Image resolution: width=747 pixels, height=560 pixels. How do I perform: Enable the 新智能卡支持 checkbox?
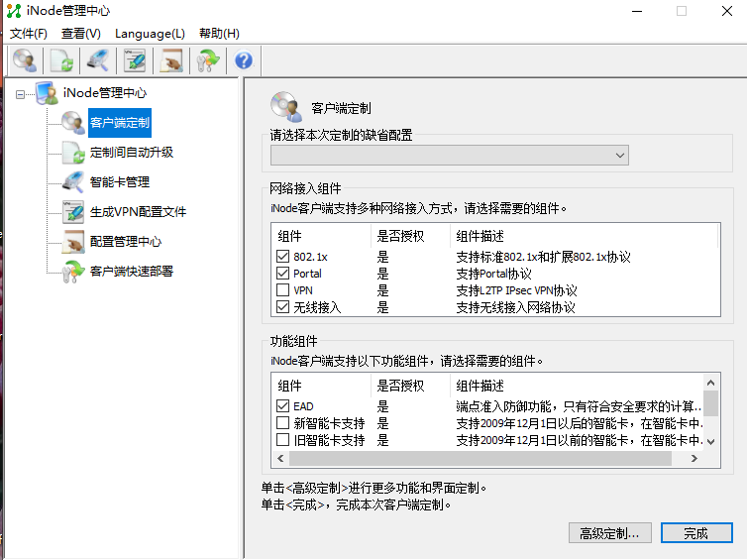pos(282,423)
